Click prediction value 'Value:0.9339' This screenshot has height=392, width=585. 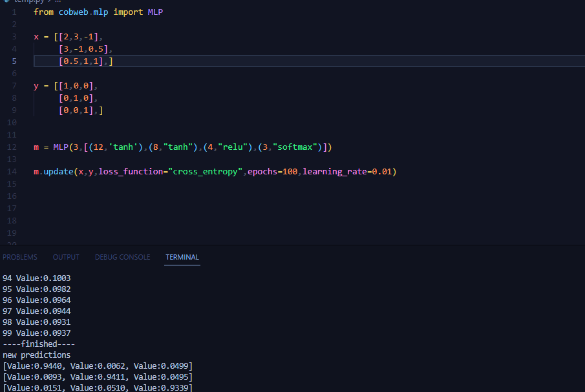tap(161, 388)
